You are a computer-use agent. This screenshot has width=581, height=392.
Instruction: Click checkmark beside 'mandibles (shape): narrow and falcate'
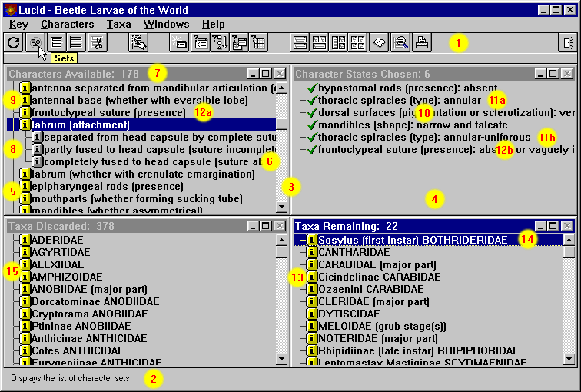tap(312, 125)
